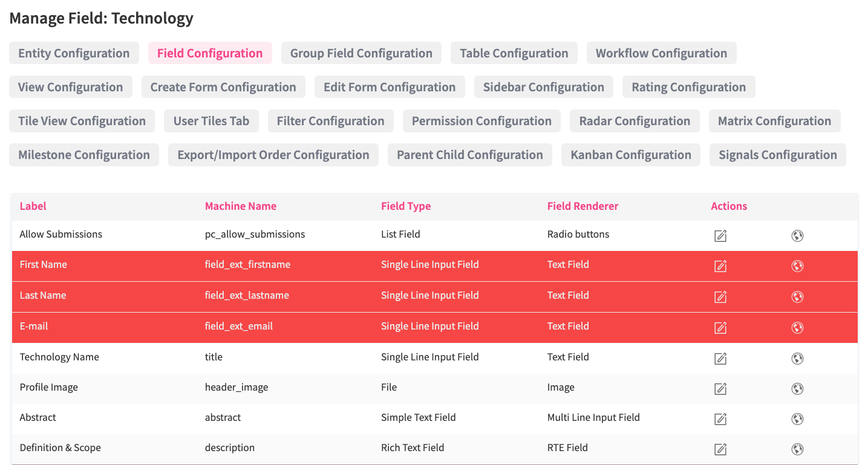Click globe icon for Profile Image row
Image resolution: width=868 pixels, height=465 pixels.
(x=797, y=389)
